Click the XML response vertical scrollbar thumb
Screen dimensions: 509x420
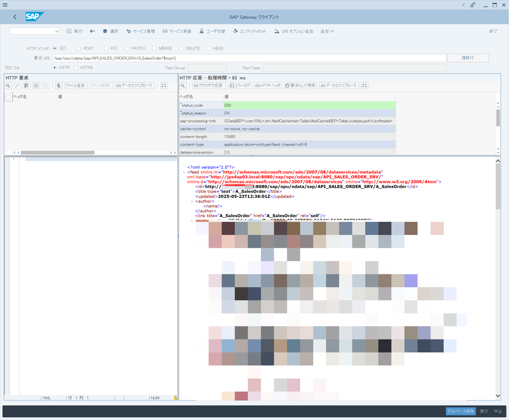click(498, 187)
